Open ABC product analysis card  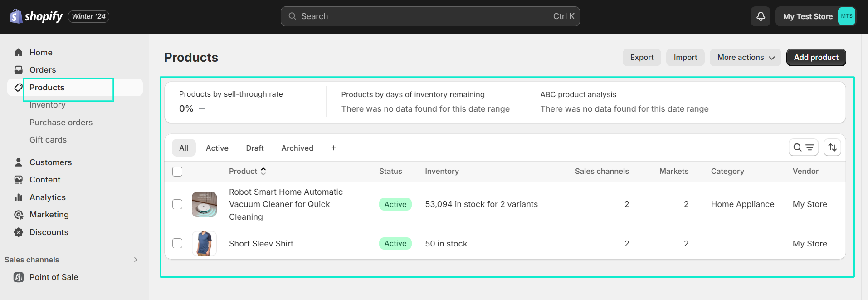(x=578, y=94)
